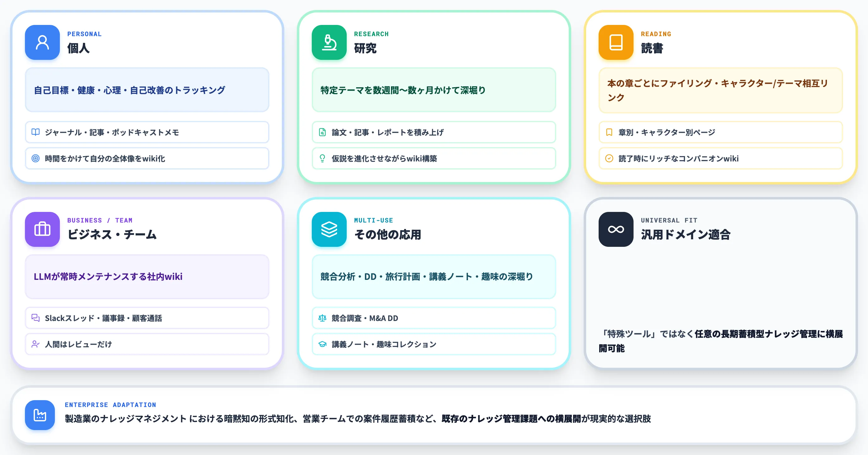The image size is (868, 455).
Task: Click the graduation cap icon beside 講義ノート
Action: tap(322, 344)
